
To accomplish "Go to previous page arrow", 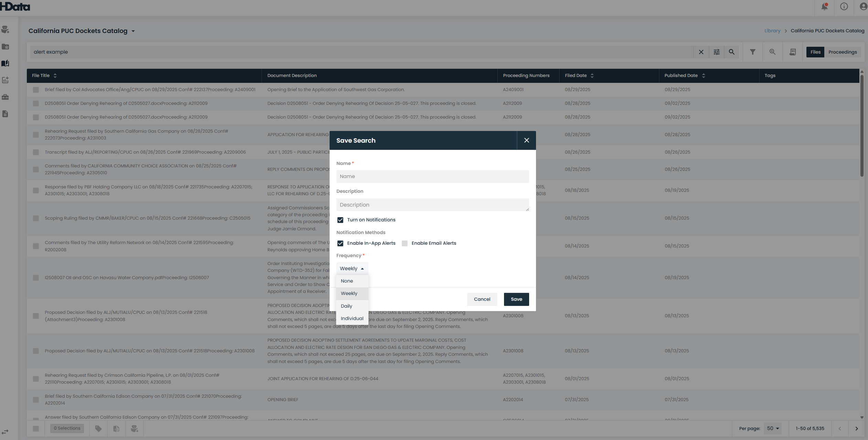I will click(x=840, y=428).
